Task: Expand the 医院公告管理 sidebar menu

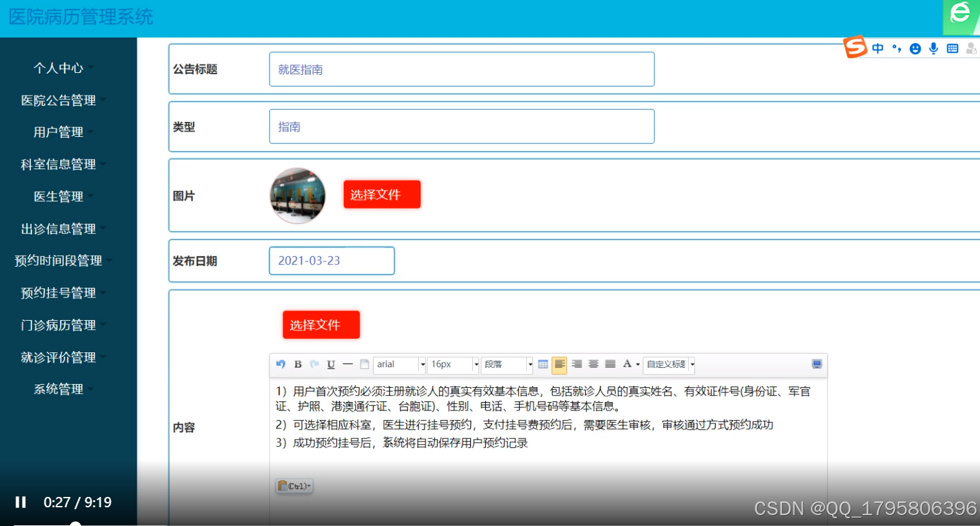Action: (63, 100)
